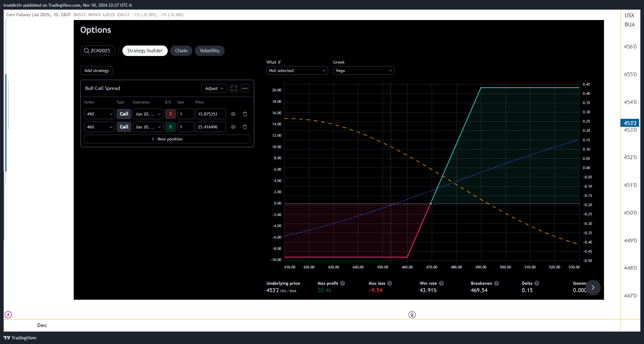The width and height of the screenshot is (644, 344).
Task: Click the size field of the 490 leg
Action: (186, 114)
